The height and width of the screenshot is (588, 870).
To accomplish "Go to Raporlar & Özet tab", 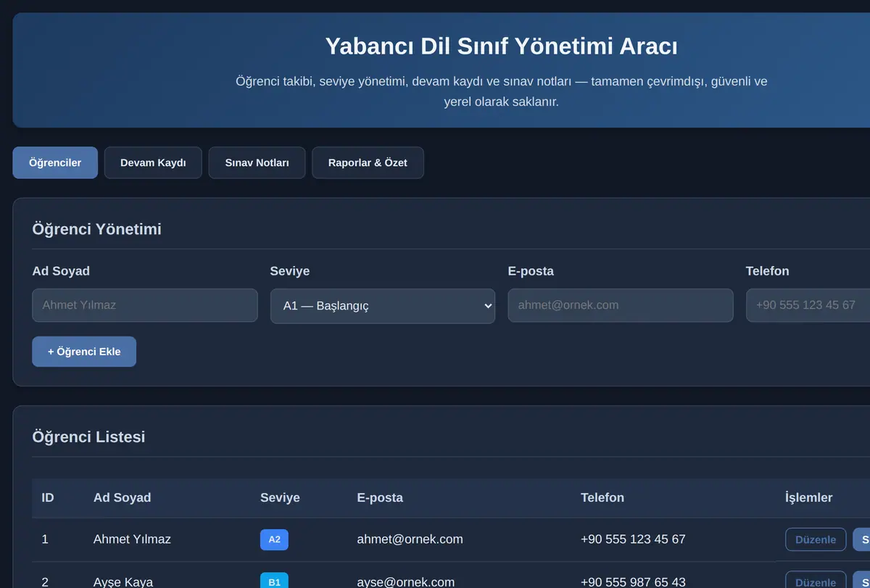I will [x=368, y=162].
